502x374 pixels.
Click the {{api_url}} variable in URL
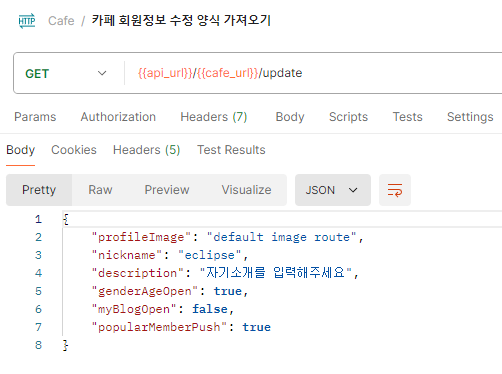165,73
